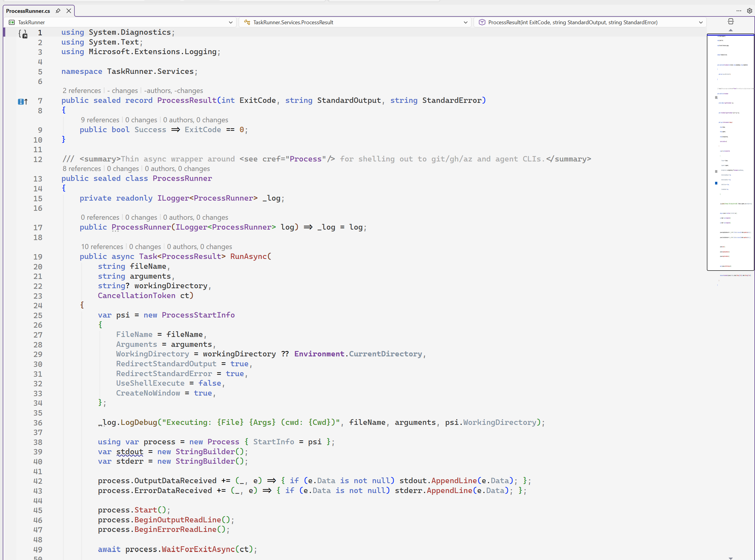Click the quick actions icon on line 1
755x560 pixels.
(x=23, y=33)
